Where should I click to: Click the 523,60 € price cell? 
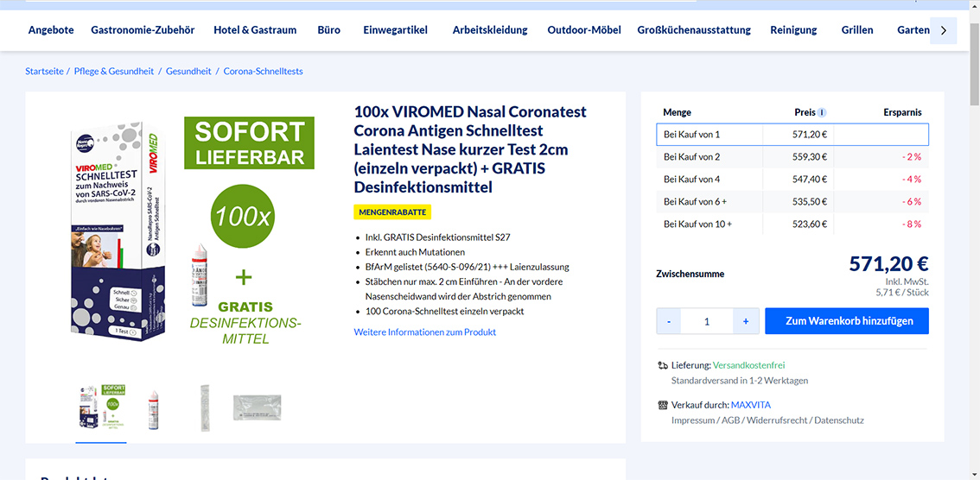[810, 224]
